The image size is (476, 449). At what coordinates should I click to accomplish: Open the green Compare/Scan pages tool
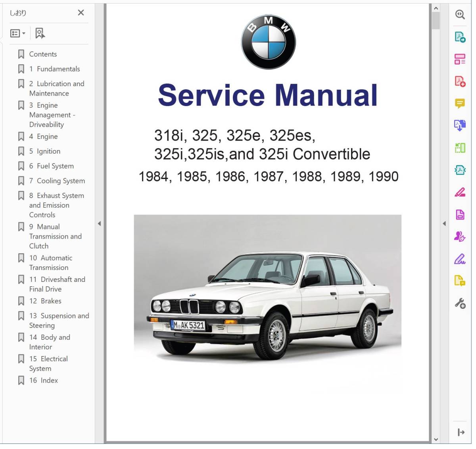460,148
